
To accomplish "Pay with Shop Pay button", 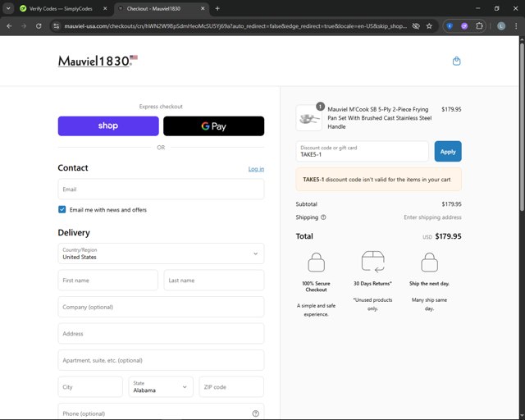I will point(108,126).
